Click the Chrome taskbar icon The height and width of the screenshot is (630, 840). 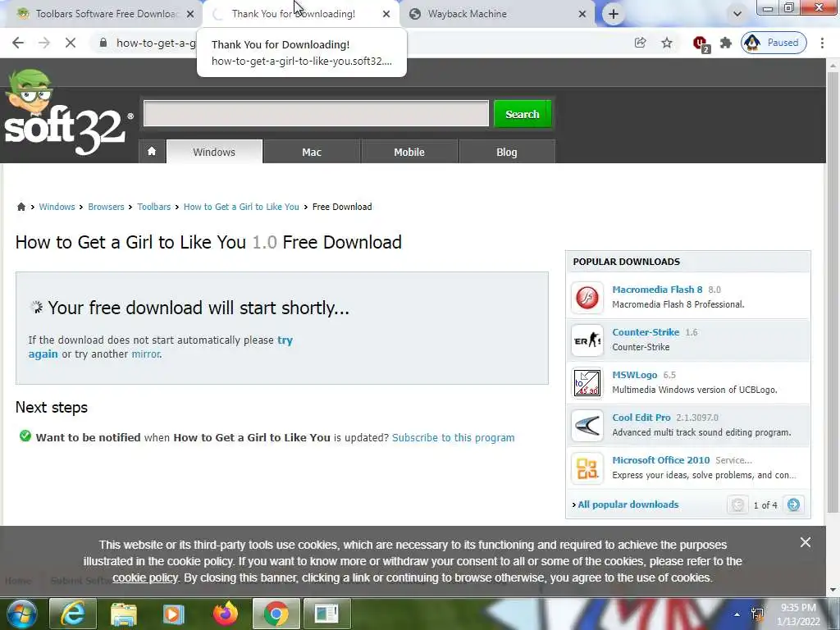[276, 614]
